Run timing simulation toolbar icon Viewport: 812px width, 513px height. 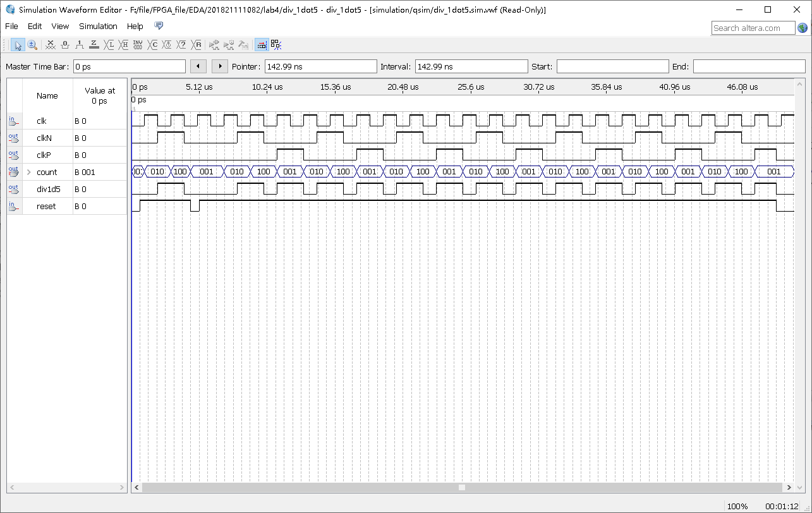pos(229,45)
